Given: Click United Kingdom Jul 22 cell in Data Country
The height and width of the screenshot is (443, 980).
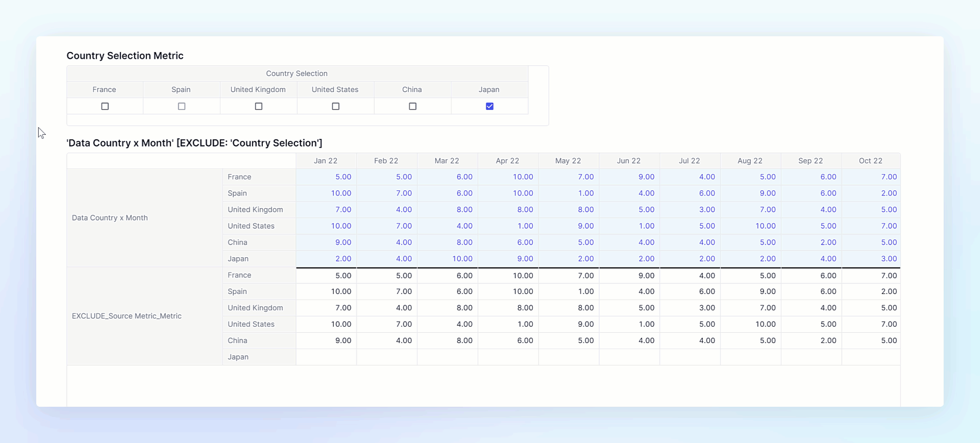Looking at the screenshot, I should [690, 210].
